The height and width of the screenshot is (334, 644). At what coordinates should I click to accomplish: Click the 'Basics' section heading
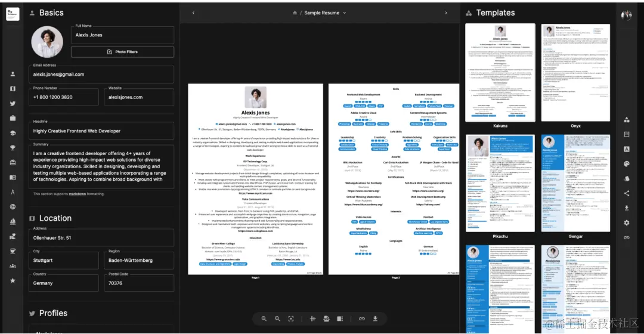[x=51, y=13]
